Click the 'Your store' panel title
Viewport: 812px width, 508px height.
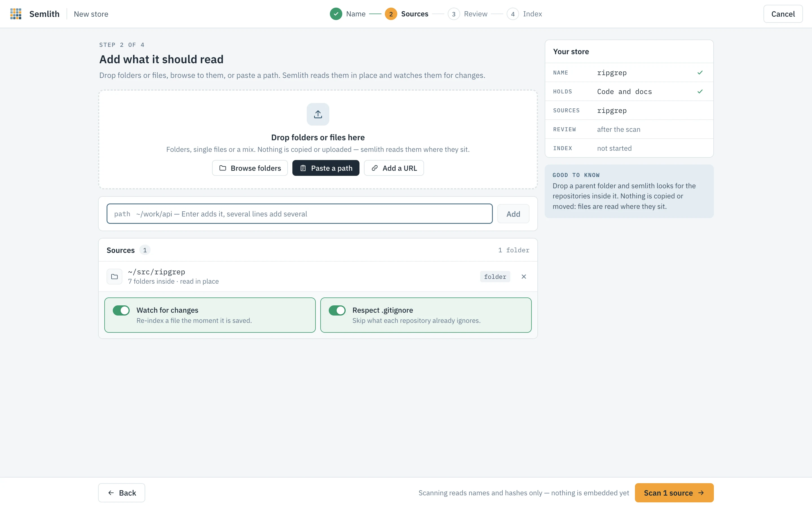571,51
